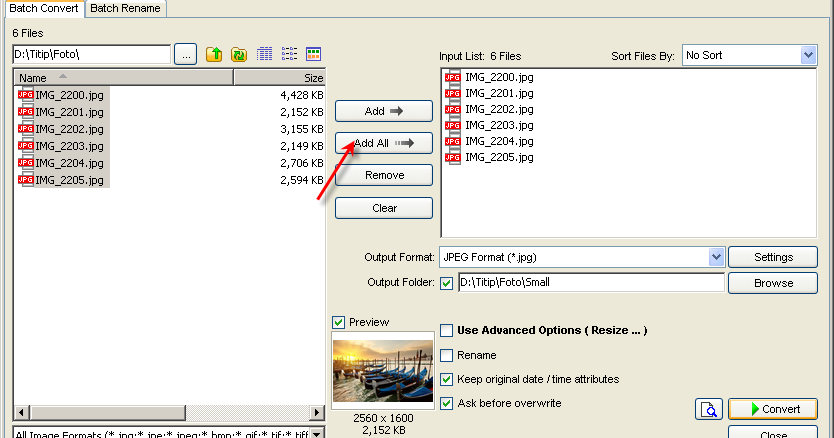Select IMG_2201.jpg in source file list
The width and height of the screenshot is (834, 438).
pyautogui.click(x=69, y=112)
